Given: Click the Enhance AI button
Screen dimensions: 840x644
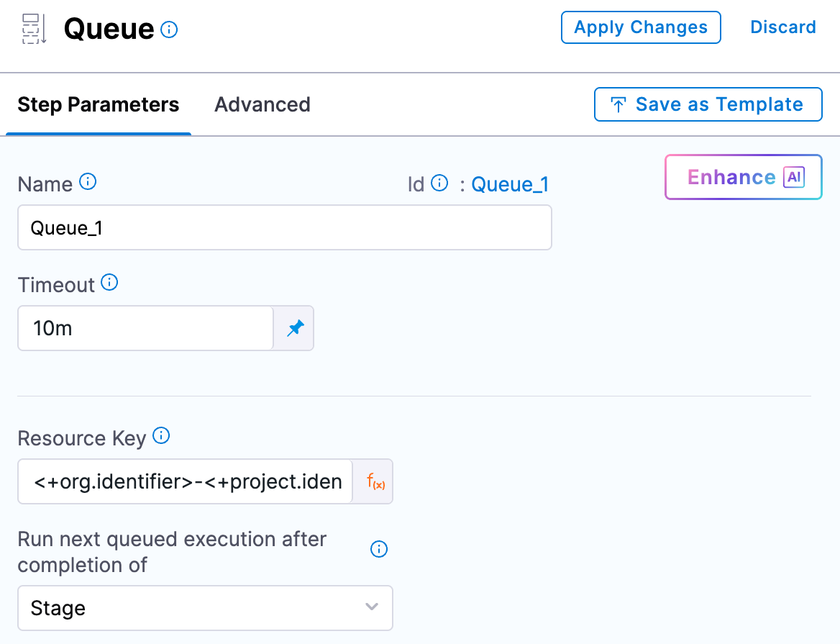Looking at the screenshot, I should pyautogui.click(x=743, y=177).
